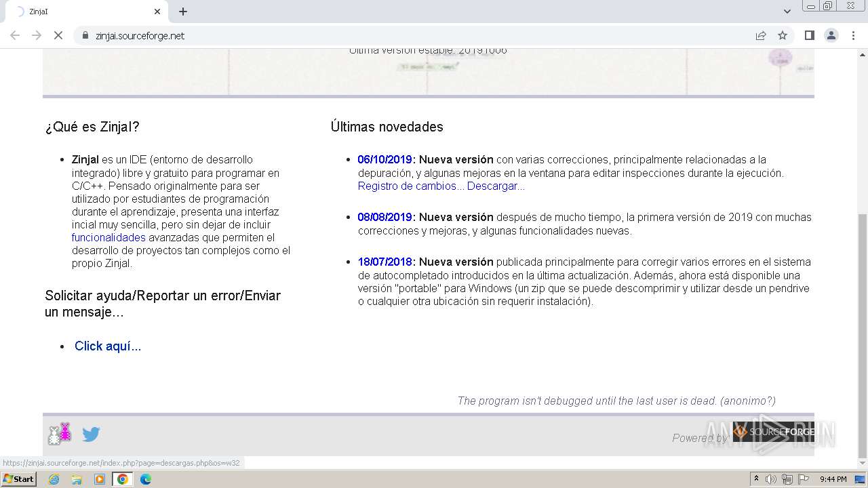Open the share page icon in address bar
This screenshot has height=488, width=868.
click(x=761, y=35)
